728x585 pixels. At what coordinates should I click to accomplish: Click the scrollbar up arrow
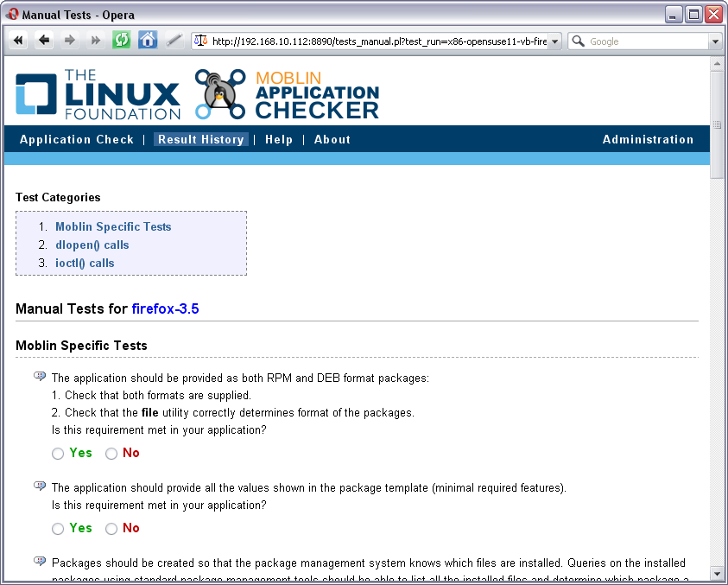click(x=717, y=64)
